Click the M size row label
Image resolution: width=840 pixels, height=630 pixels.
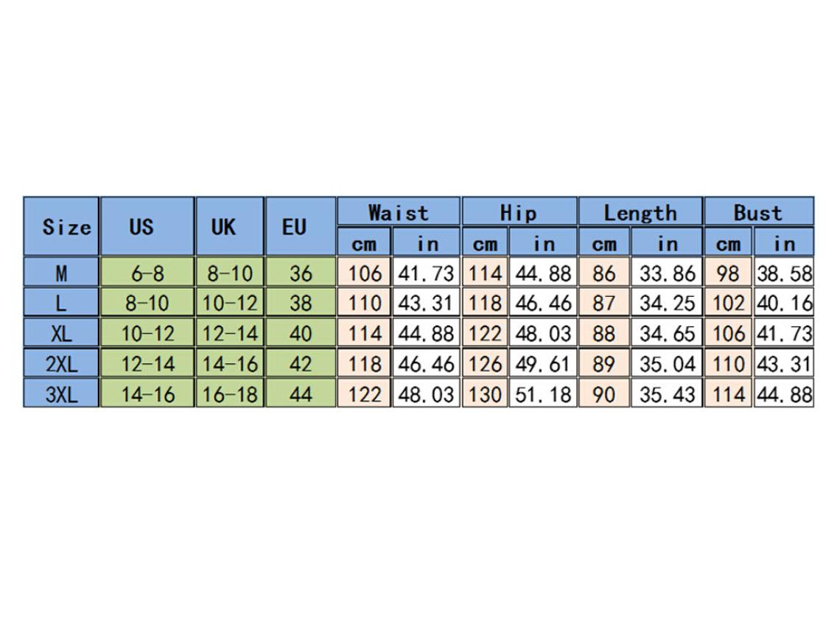pyautogui.click(x=61, y=273)
